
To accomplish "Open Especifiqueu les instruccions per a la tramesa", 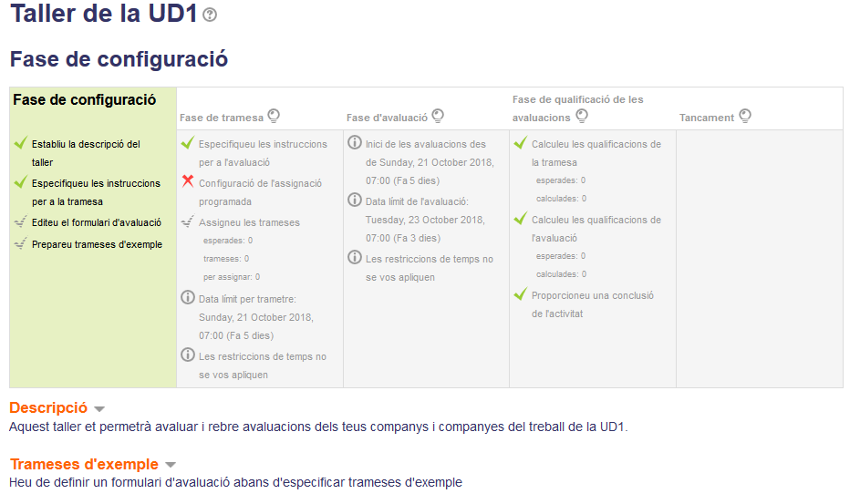I will point(96,192).
